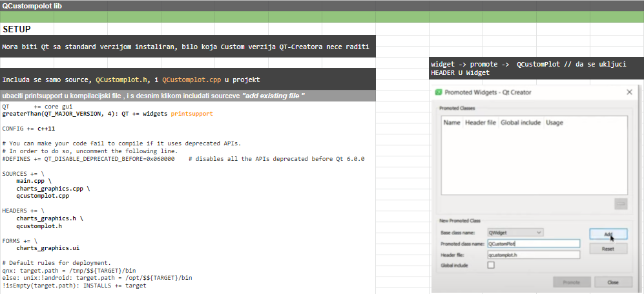Select the SETUP cell
The width and height of the screenshot is (644, 294).
[16, 29]
